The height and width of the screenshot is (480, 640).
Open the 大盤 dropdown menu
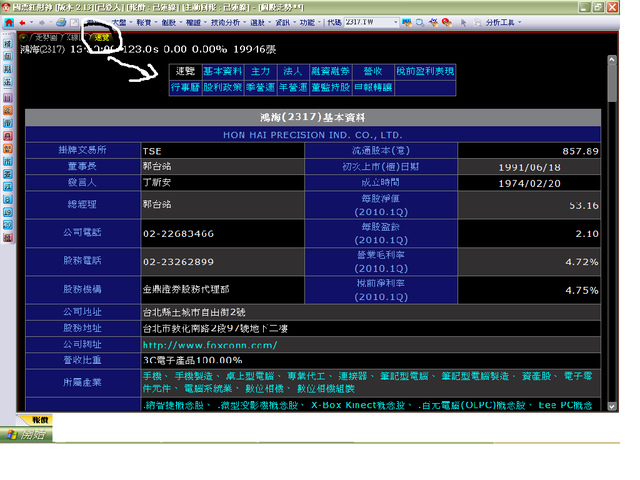tap(121, 23)
